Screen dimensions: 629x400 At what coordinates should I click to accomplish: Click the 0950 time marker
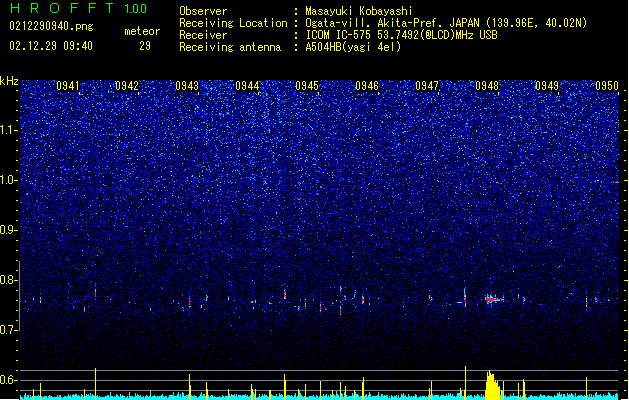click(607, 86)
